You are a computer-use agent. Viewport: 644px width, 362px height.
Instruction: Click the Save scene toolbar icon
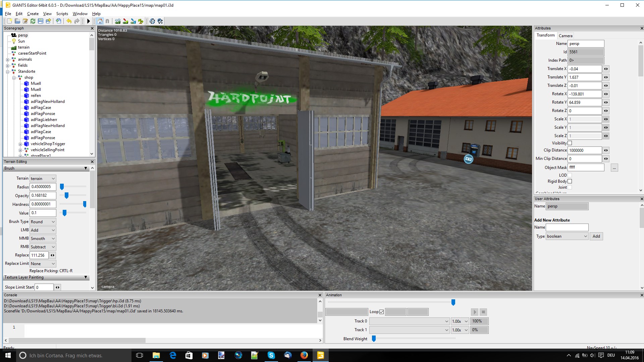(x=41, y=21)
